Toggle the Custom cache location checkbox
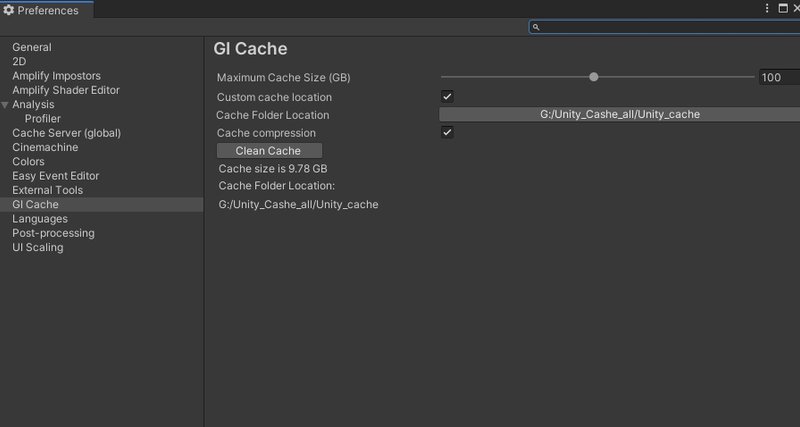The image size is (800, 427). (x=447, y=96)
